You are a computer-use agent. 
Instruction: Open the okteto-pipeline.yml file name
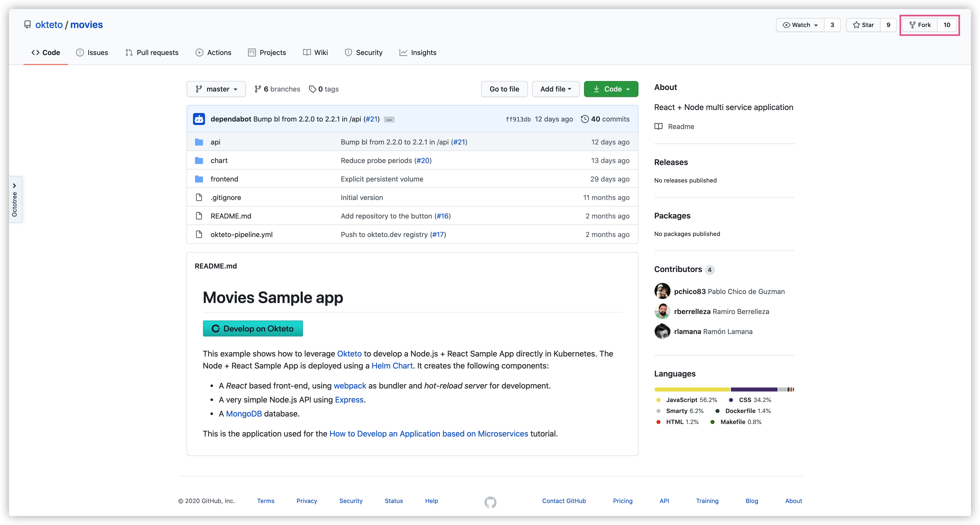(x=241, y=234)
